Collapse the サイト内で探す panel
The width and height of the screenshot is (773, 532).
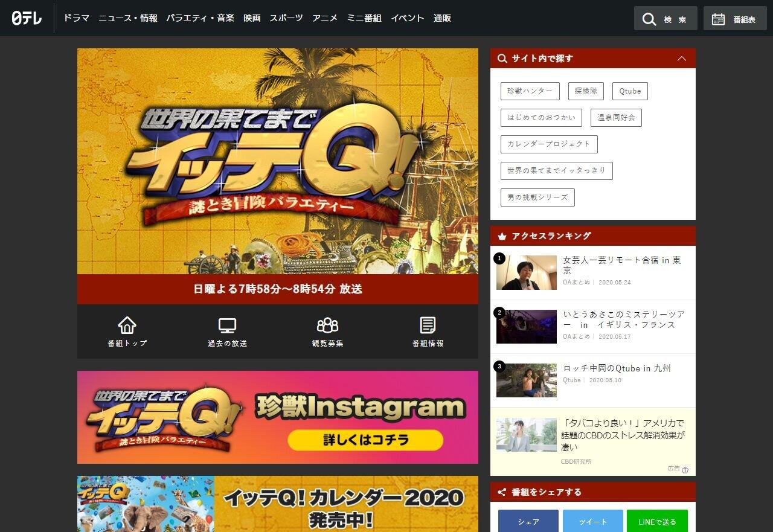pos(682,59)
